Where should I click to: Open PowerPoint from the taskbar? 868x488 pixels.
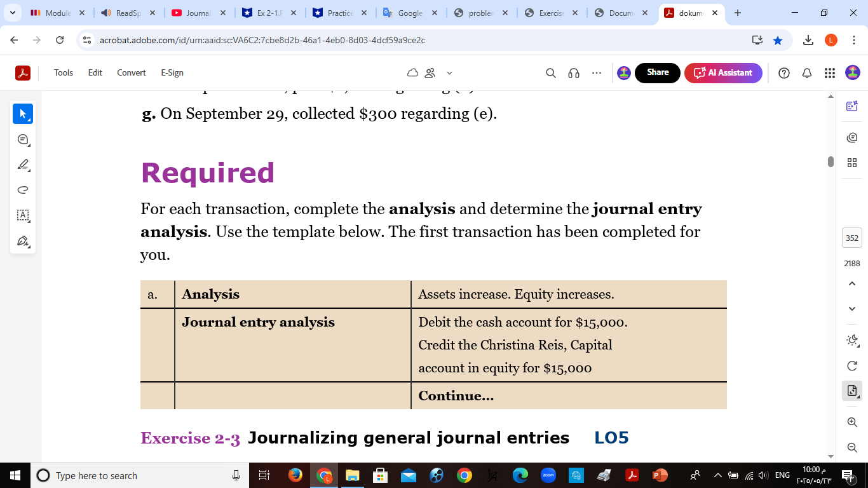point(660,475)
